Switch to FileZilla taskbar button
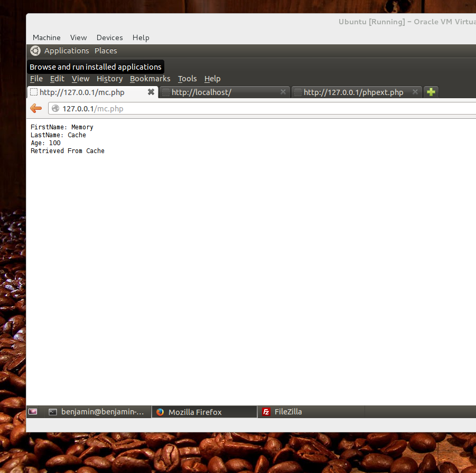This screenshot has width=476, height=473. (x=311, y=412)
